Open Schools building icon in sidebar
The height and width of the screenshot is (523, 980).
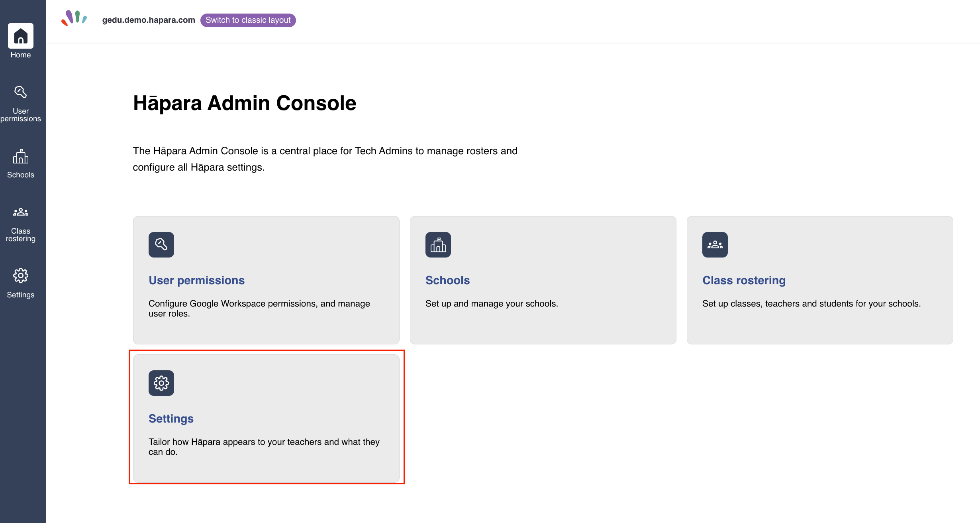click(x=21, y=156)
